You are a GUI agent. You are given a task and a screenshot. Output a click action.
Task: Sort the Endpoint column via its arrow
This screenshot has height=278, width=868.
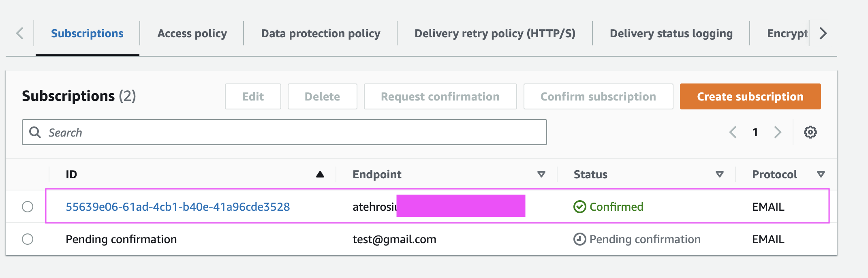(x=541, y=174)
